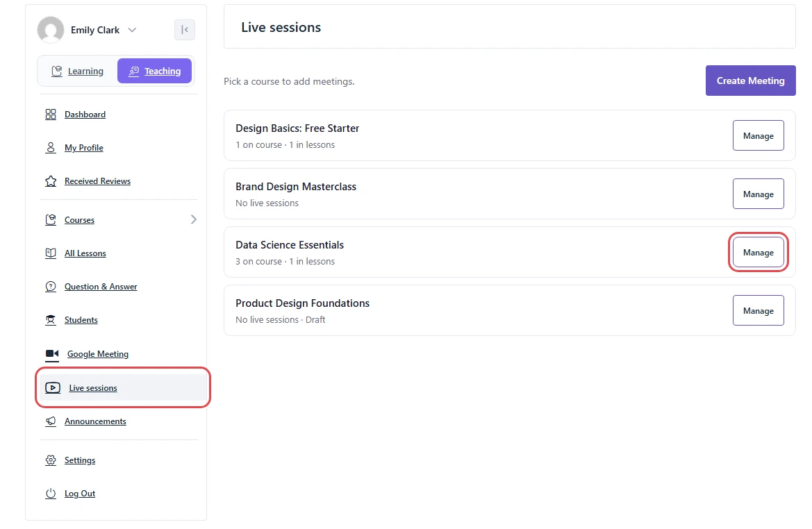Open All Lessons
This screenshot has height=529, width=812.
click(85, 253)
